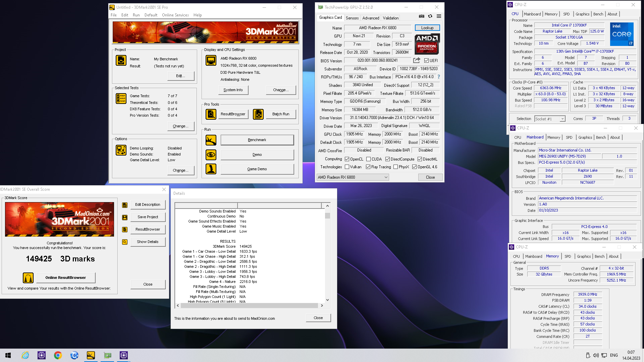Toggle the OpenCL checkbox
This screenshot has height=362, width=644.
click(x=347, y=159)
